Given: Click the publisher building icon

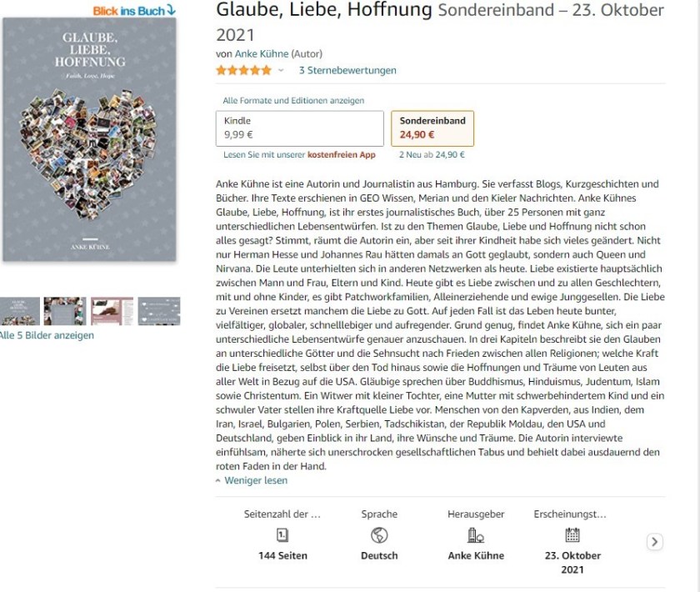Looking at the screenshot, I should pos(476,535).
